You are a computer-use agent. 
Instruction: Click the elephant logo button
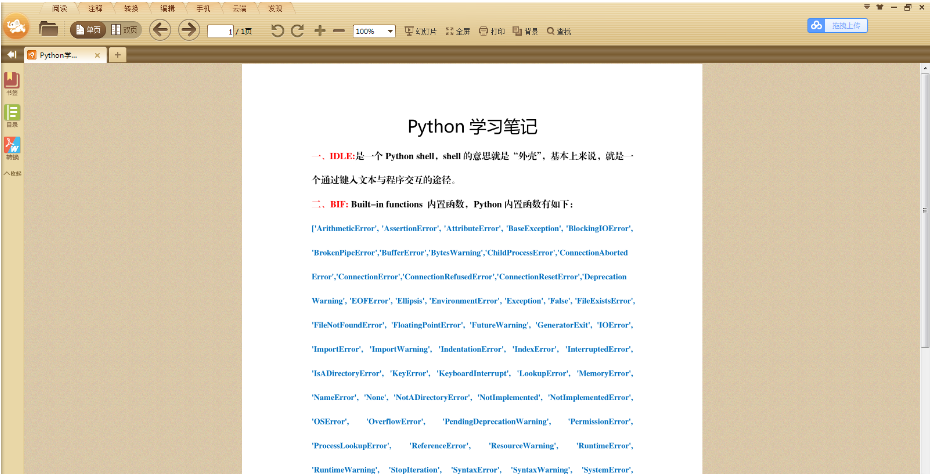(x=16, y=26)
